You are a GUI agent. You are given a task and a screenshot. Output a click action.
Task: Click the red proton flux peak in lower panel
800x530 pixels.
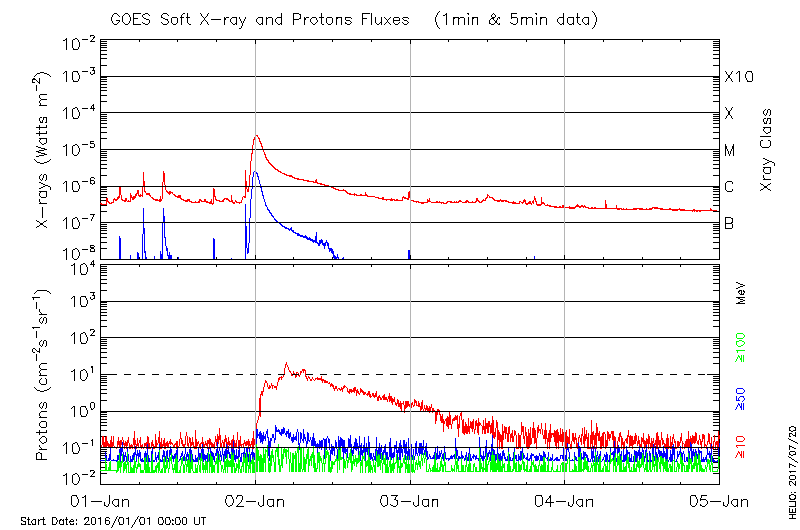click(x=287, y=364)
